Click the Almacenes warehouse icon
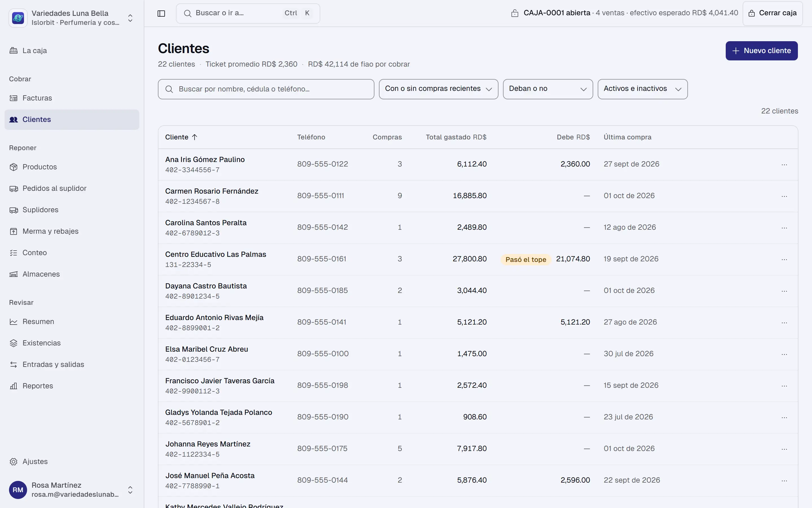 14,274
